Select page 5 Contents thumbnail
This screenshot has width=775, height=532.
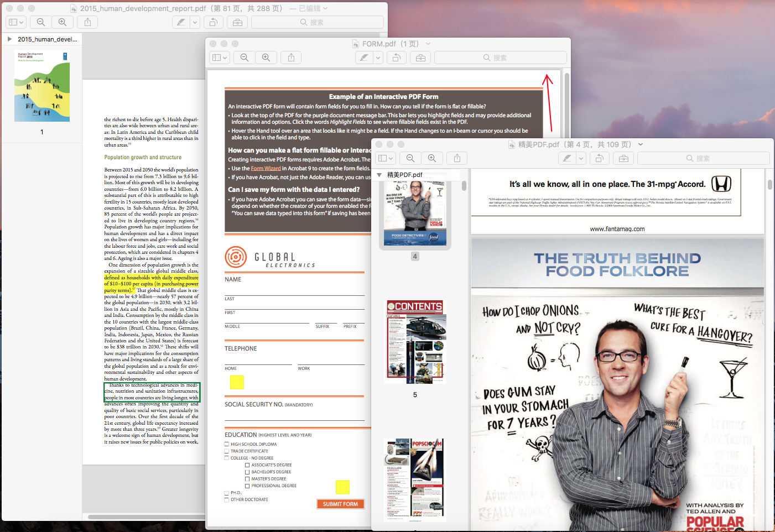click(415, 342)
